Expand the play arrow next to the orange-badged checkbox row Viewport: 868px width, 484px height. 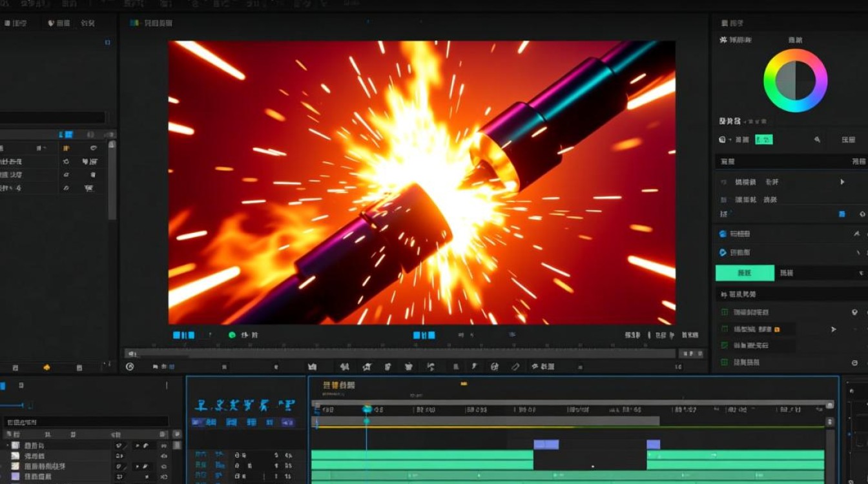tap(833, 329)
